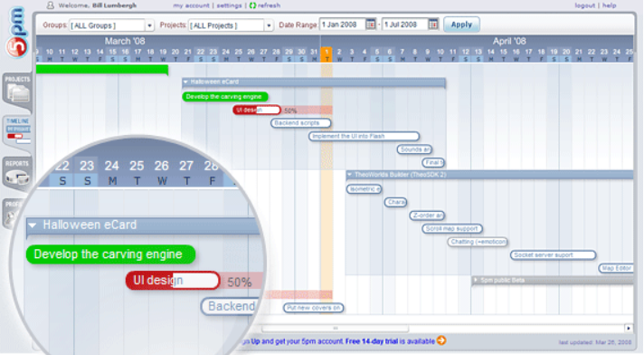Click the horizontal scrollbar right arrow
644x355 pixels.
click(629, 328)
